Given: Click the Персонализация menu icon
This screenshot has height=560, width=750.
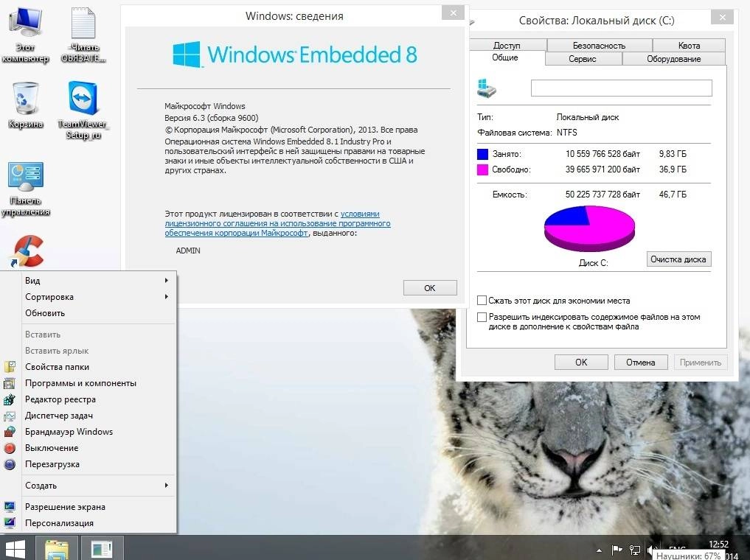Looking at the screenshot, I should (x=10, y=523).
